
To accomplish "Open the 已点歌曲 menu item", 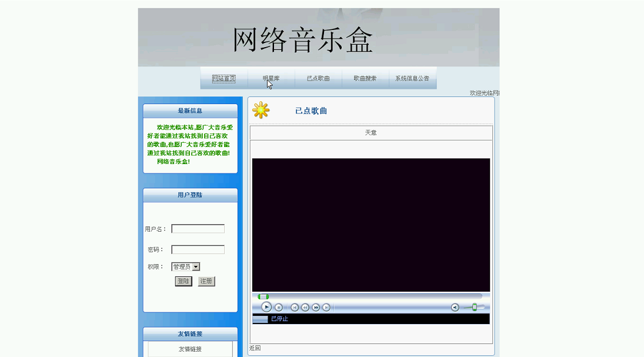I will (318, 78).
